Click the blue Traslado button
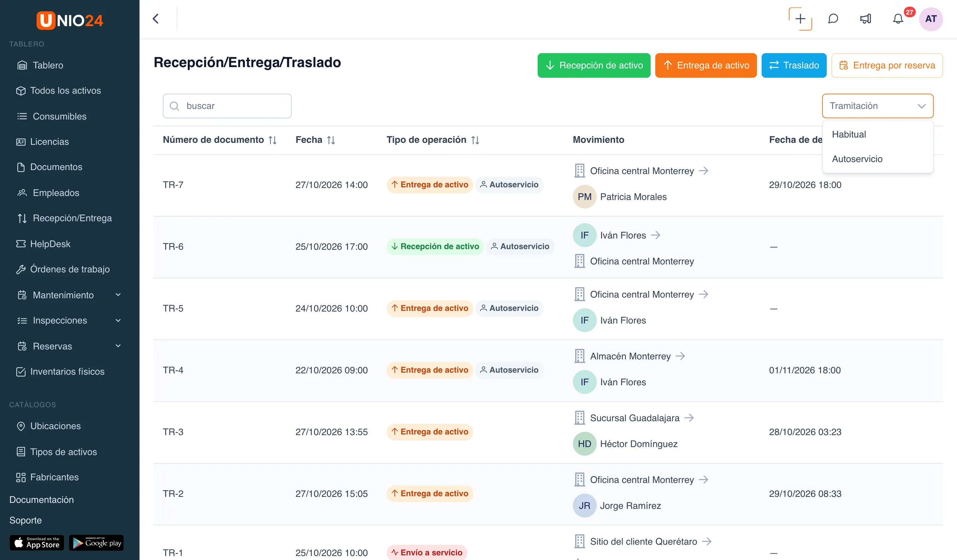957x560 pixels. 794,65
